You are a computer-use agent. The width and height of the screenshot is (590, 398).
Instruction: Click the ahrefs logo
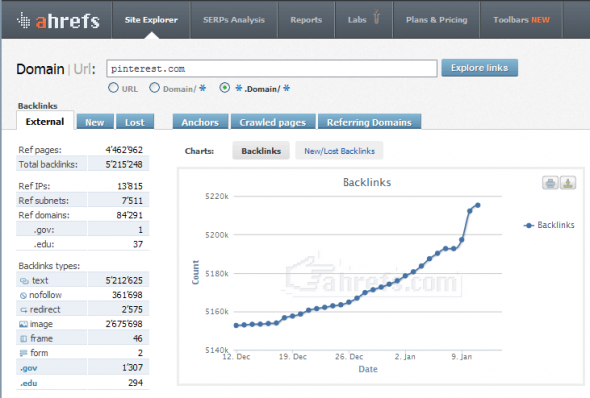[x=58, y=20]
